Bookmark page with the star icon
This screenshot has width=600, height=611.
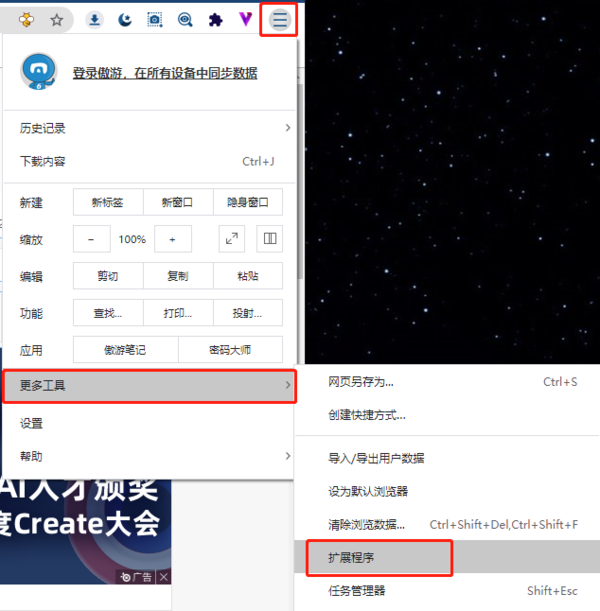coord(57,19)
